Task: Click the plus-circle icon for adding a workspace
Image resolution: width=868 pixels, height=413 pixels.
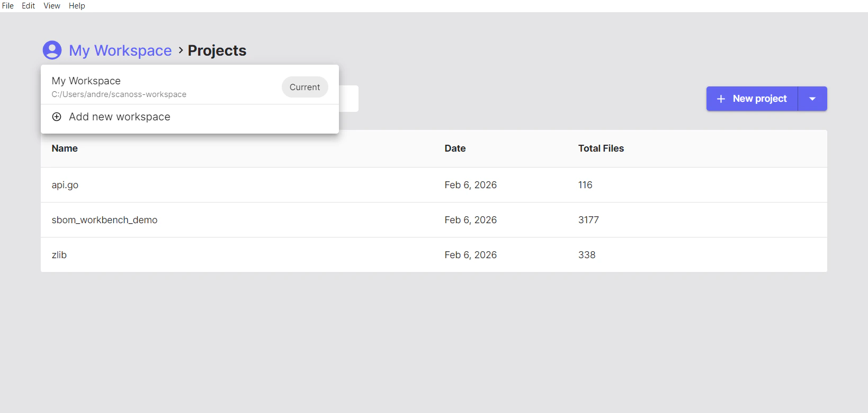Action: tap(57, 117)
